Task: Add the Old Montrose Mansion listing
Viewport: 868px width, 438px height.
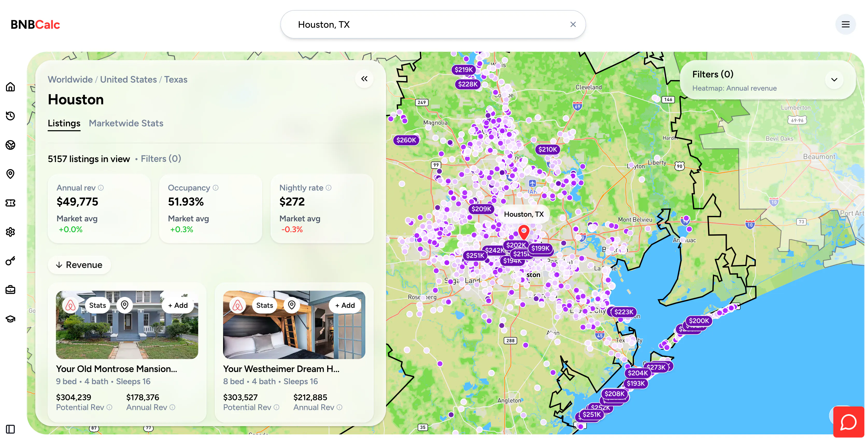Action: pos(177,305)
